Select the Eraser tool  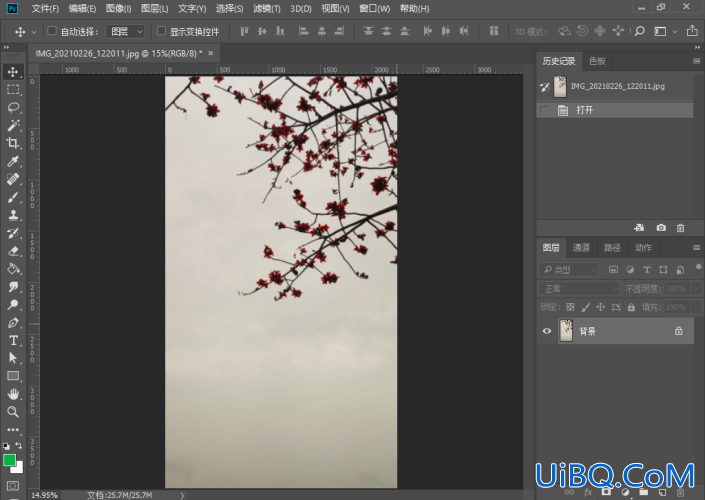13,251
